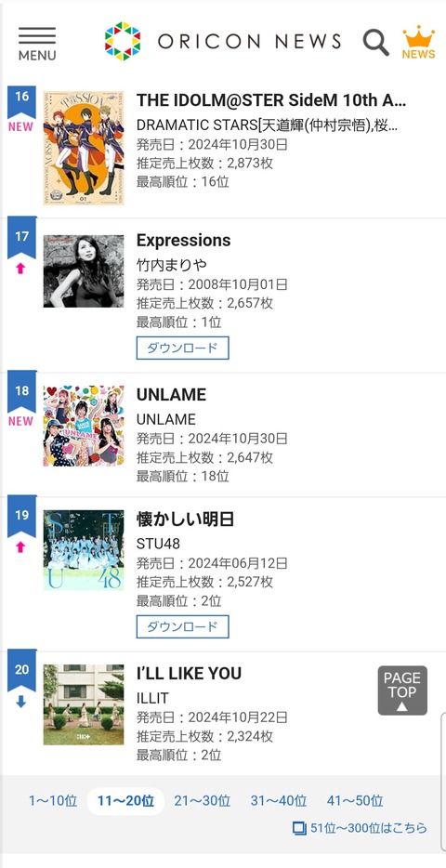Click the pink up arrow under rank 17
This screenshot has height=868, width=446.
point(20,269)
